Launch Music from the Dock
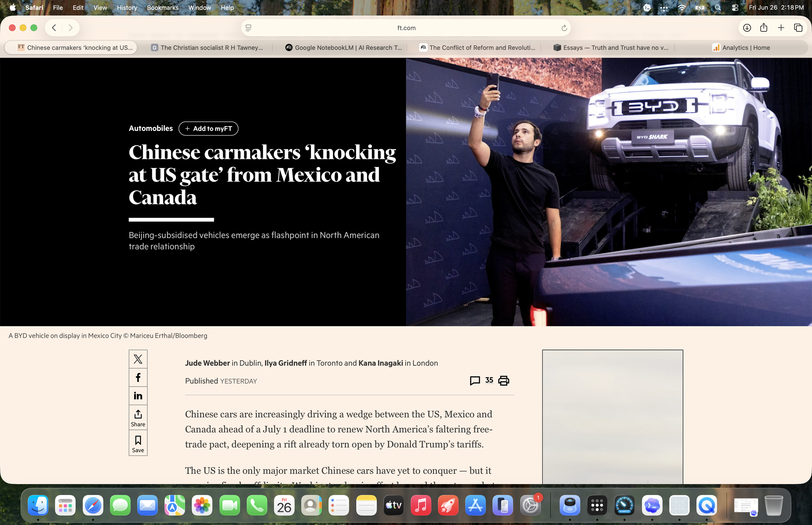812x525 pixels. (421, 505)
